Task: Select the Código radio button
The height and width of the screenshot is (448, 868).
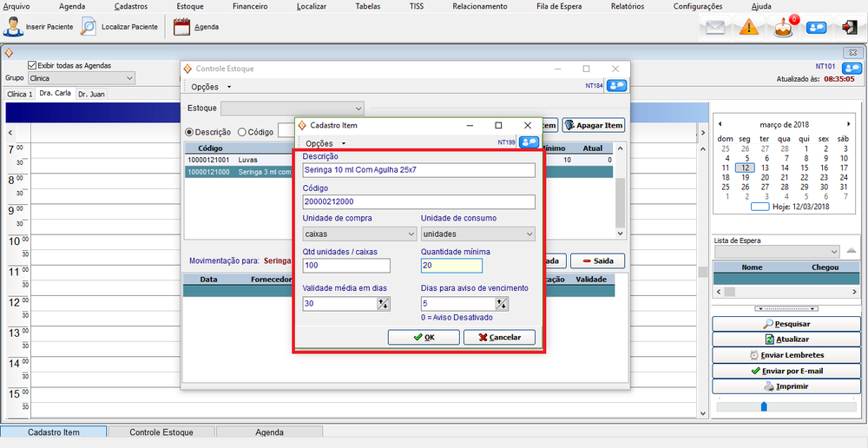Action: pos(242,132)
